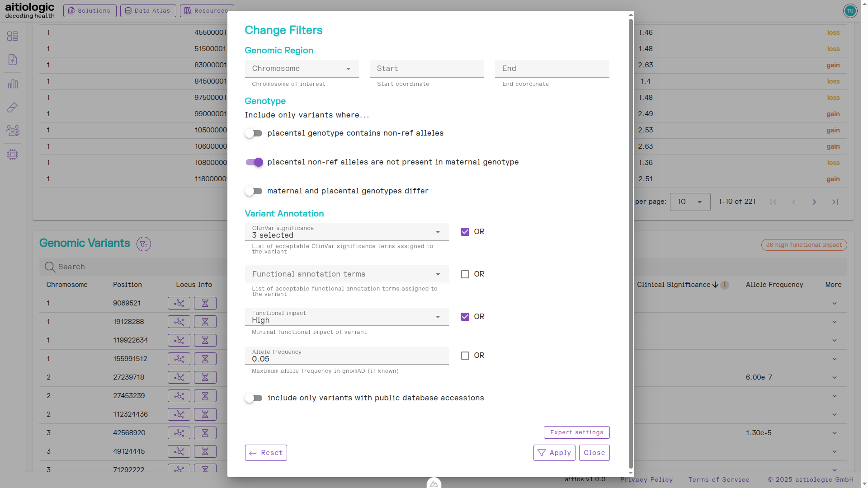Select the file upload icon in sidebar
Viewport: 868px width, 488px height.
point(13,60)
